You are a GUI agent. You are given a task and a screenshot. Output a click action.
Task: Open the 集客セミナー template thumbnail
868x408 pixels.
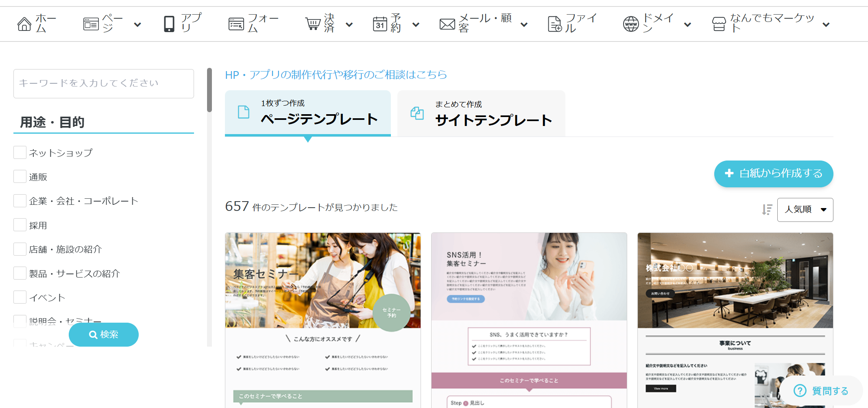[x=323, y=320]
